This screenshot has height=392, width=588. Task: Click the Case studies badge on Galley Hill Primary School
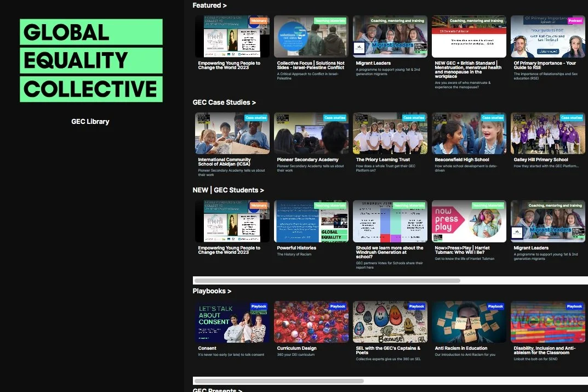(572, 117)
